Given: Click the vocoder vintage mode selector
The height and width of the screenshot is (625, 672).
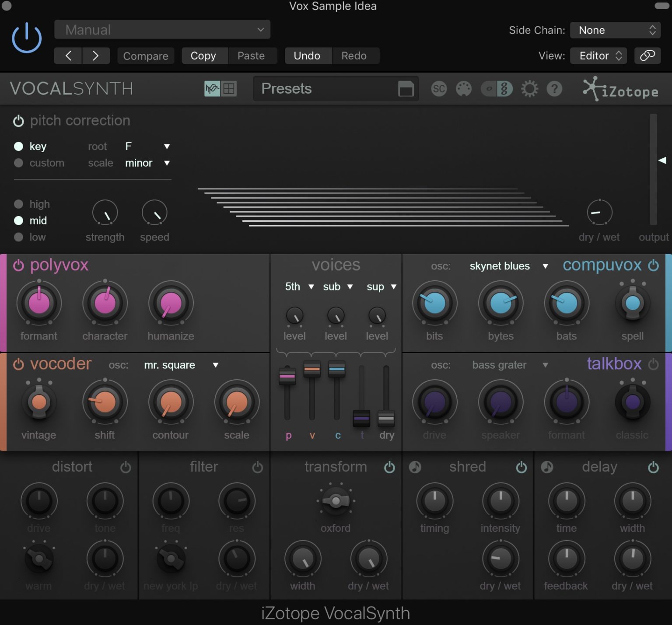Looking at the screenshot, I should (39, 402).
